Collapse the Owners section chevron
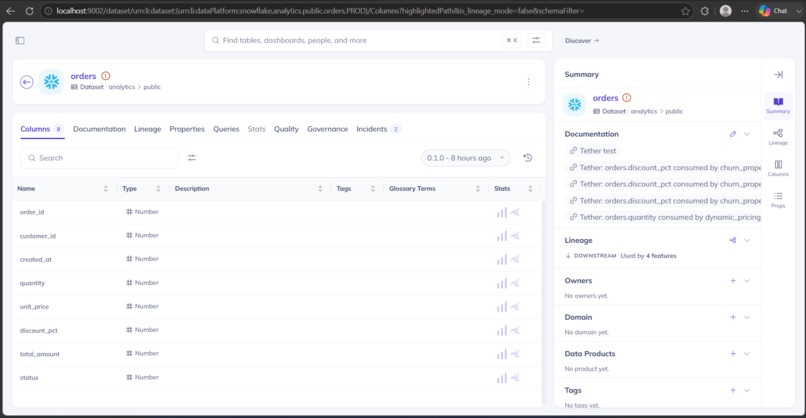Screen dimensions: 806x418 click(747, 281)
